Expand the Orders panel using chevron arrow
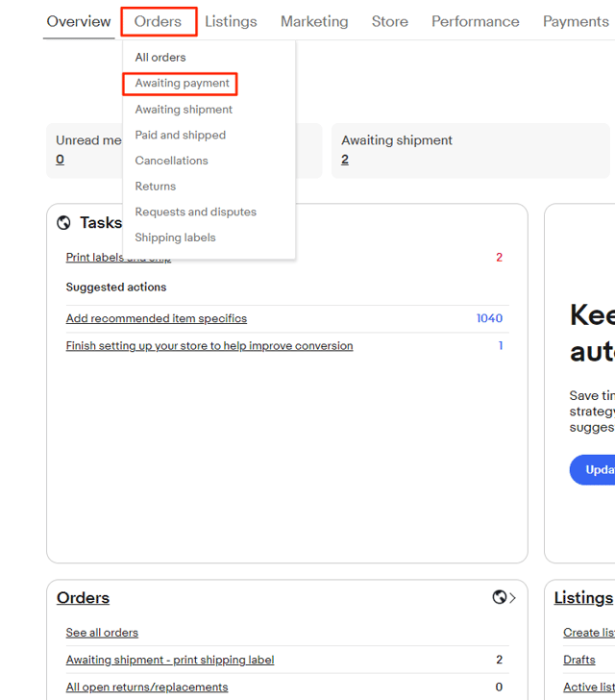The image size is (615, 700). pos(513,598)
